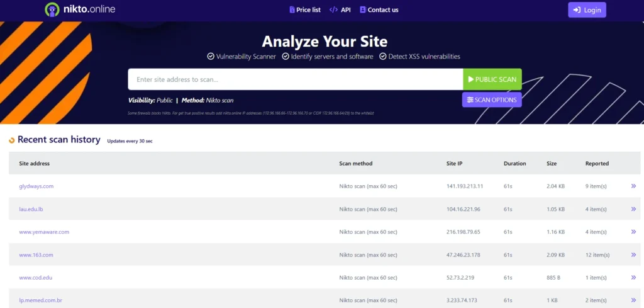The height and width of the screenshot is (308, 644).
Task: Select IP 3.233.74.173 cell
Action: tap(462, 300)
